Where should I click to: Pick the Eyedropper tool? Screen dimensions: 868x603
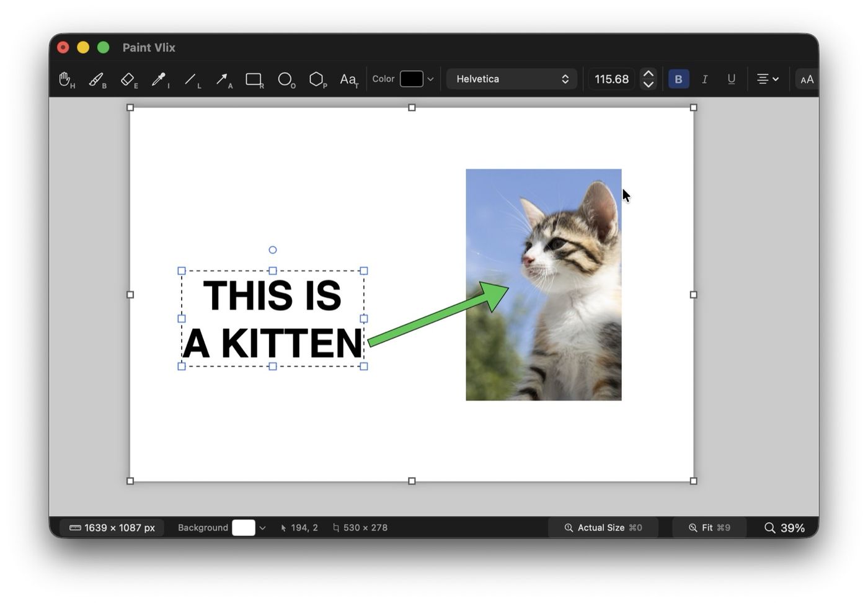pos(160,79)
